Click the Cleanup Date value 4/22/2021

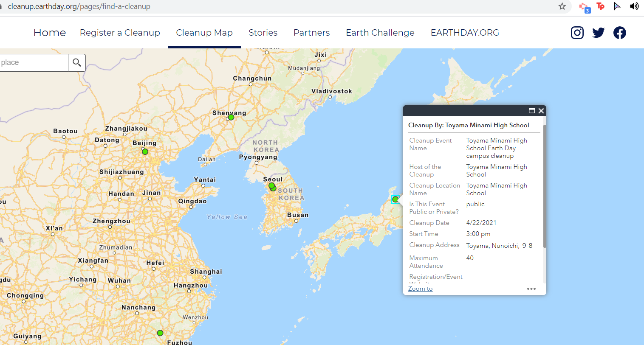click(x=481, y=223)
